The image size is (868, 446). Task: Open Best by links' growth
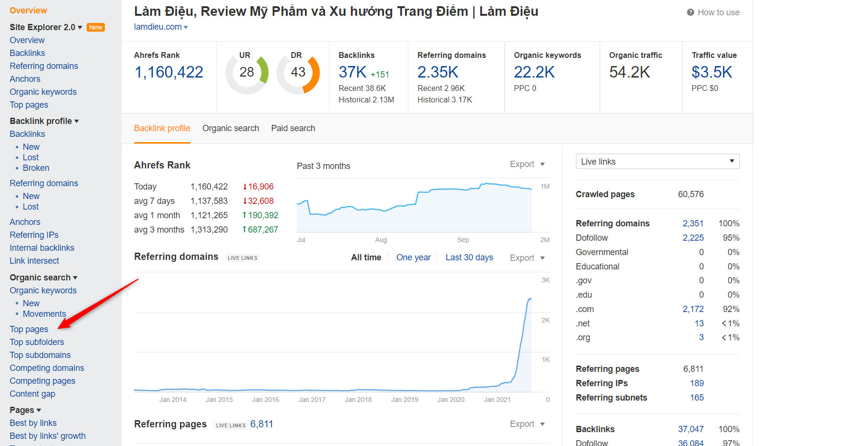48,436
